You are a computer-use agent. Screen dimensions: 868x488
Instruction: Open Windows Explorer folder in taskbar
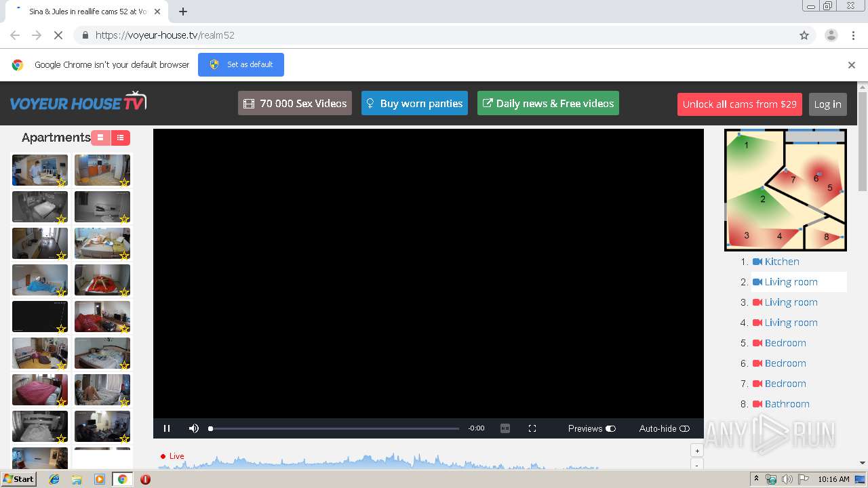point(77,479)
